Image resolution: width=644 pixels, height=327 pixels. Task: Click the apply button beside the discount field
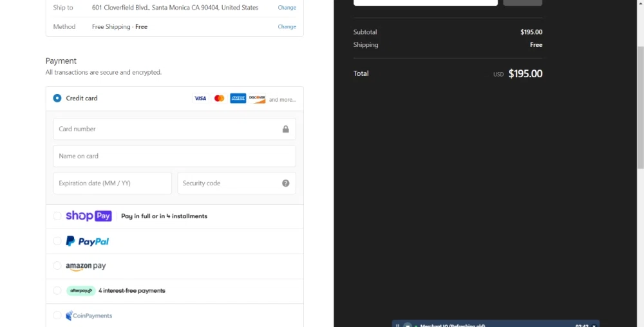pyautogui.click(x=522, y=3)
